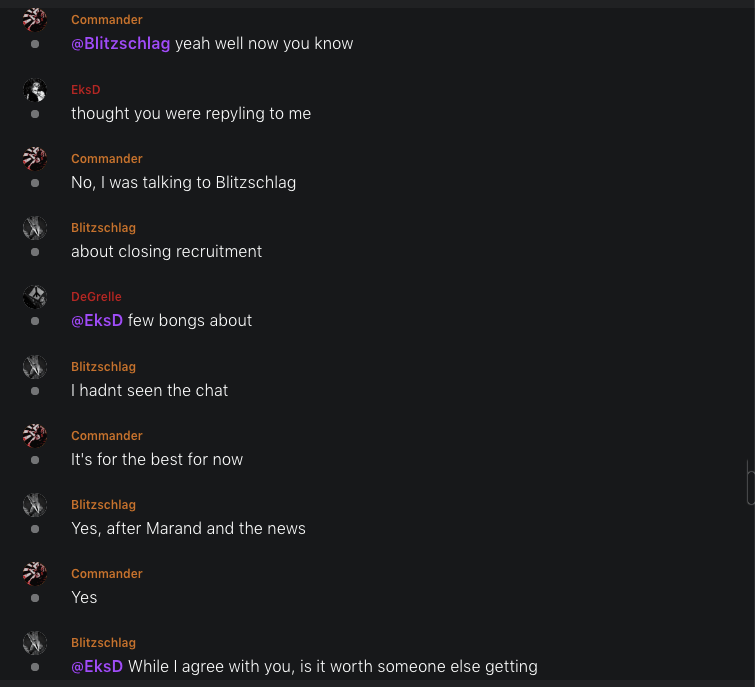Click Commander's avatar beside "No, I was talking"
This screenshot has height=687, width=755.
point(35,159)
